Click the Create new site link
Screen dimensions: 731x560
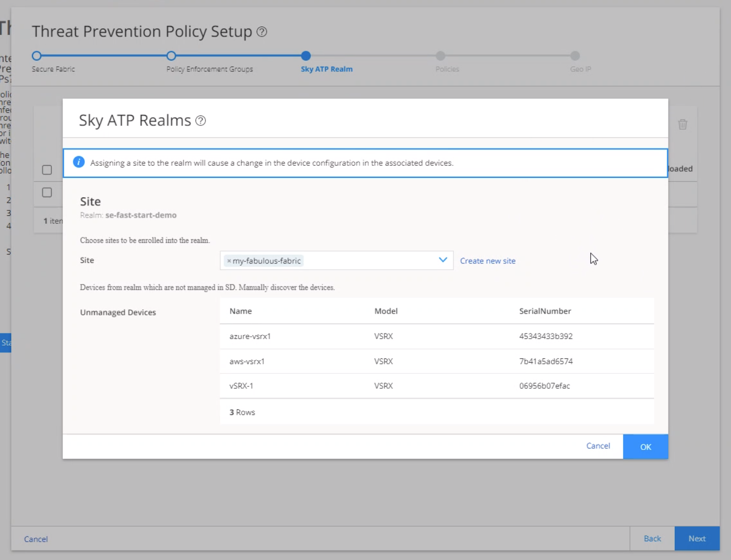point(488,260)
